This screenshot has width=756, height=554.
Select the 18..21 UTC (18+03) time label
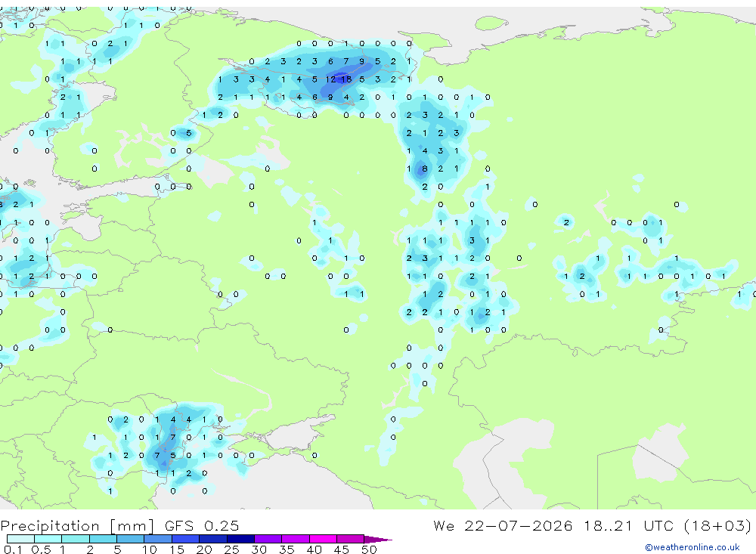click(x=668, y=525)
